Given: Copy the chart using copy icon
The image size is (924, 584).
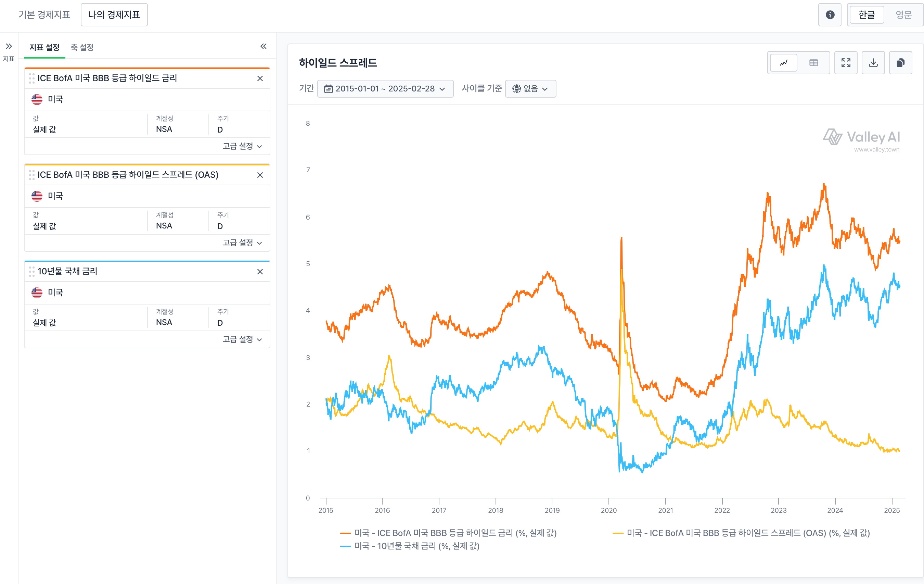Looking at the screenshot, I should coord(901,63).
